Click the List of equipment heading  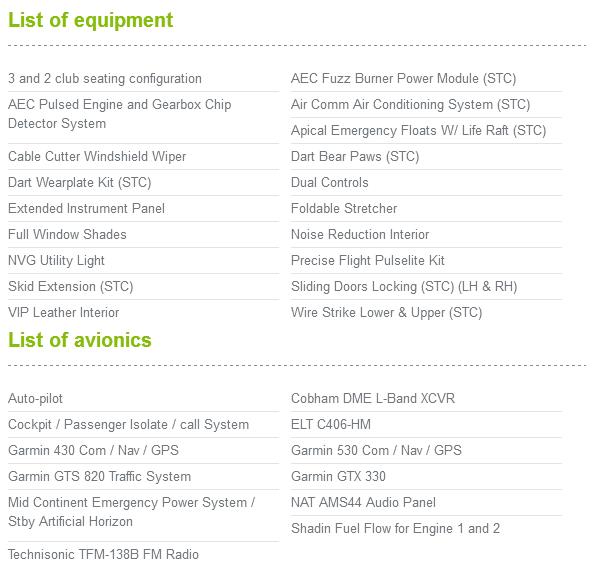(x=91, y=20)
